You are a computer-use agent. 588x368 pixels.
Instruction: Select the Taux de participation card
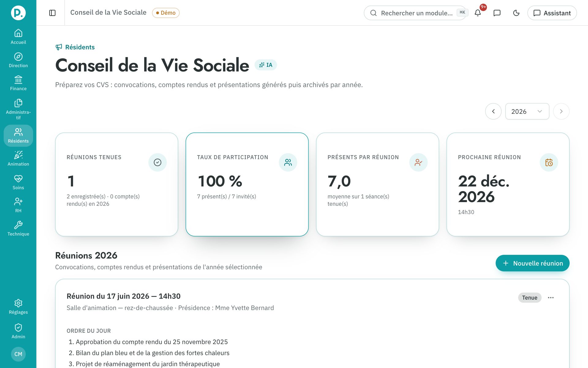pos(247,184)
